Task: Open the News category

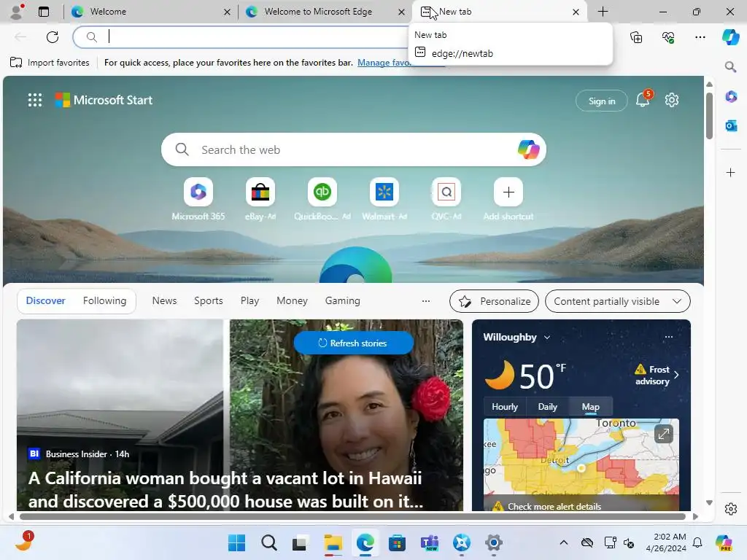Action: pyautogui.click(x=164, y=301)
